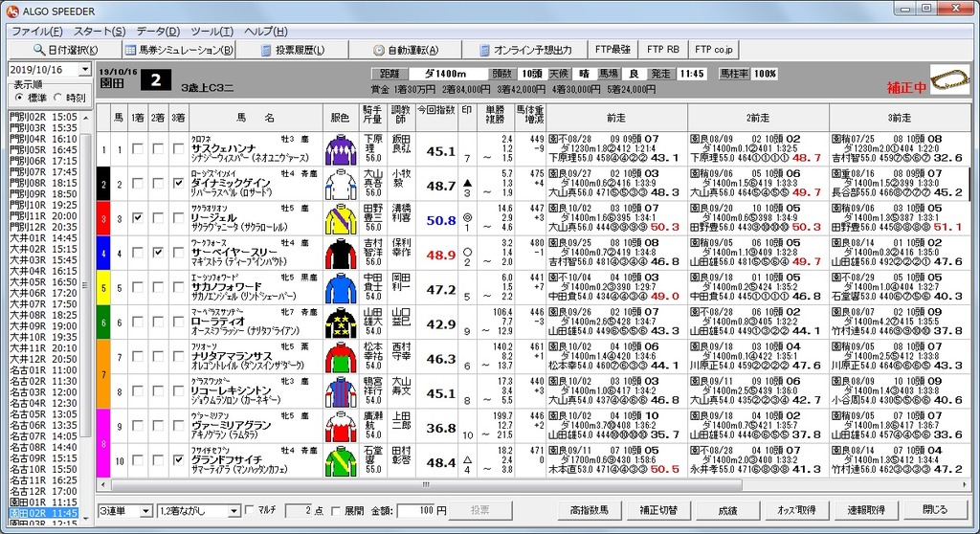
Task: Click silk jersey icon of ヴァーミリアグラン
Action: pyautogui.click(x=342, y=426)
